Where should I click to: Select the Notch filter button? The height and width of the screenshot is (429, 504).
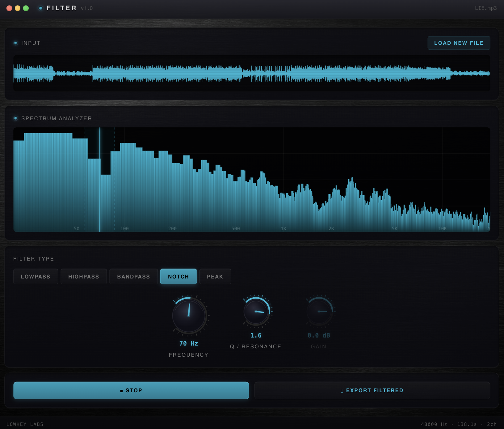tap(178, 277)
